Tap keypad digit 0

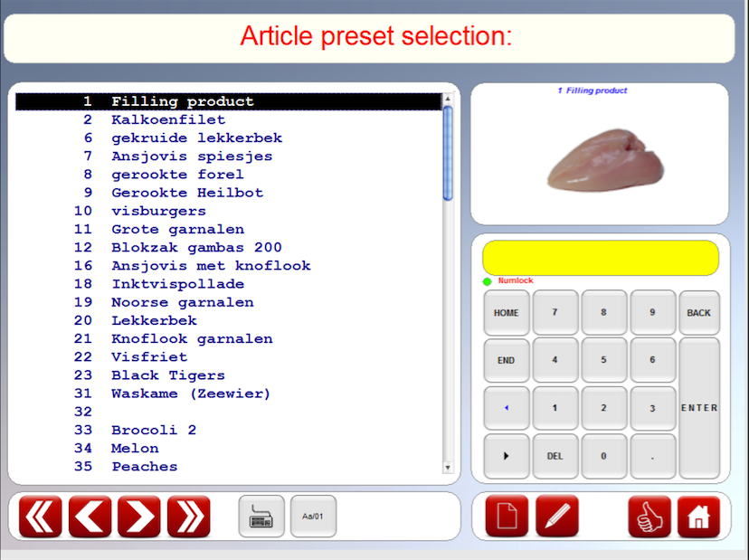point(603,456)
